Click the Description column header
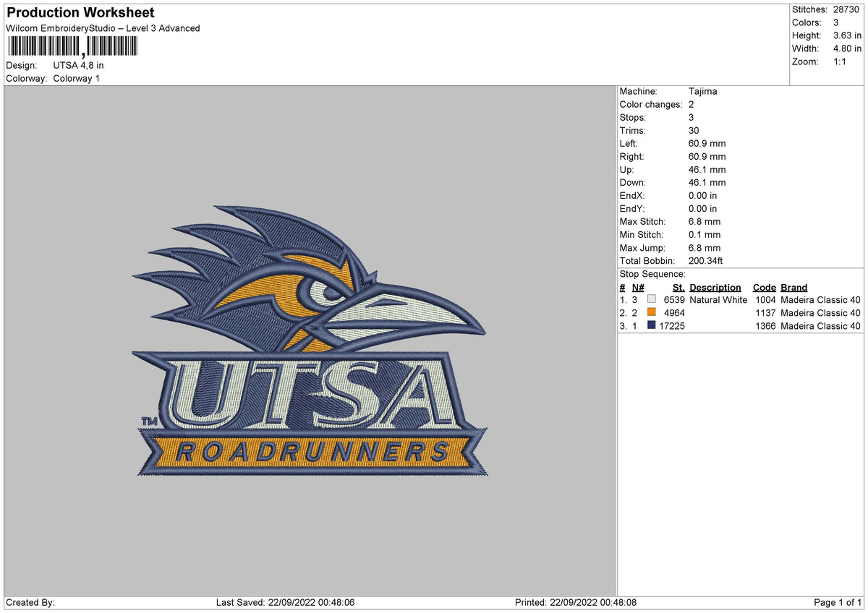868x613 pixels. point(715,287)
